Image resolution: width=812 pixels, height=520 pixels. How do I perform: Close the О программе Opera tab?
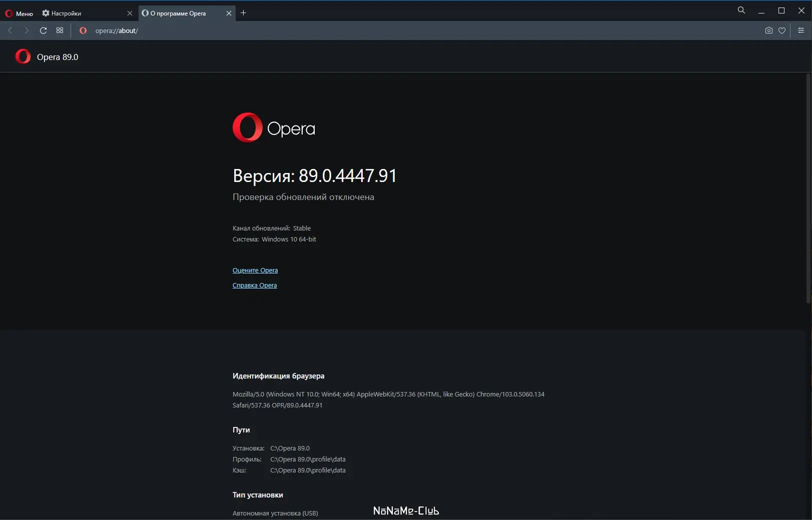[229, 13]
